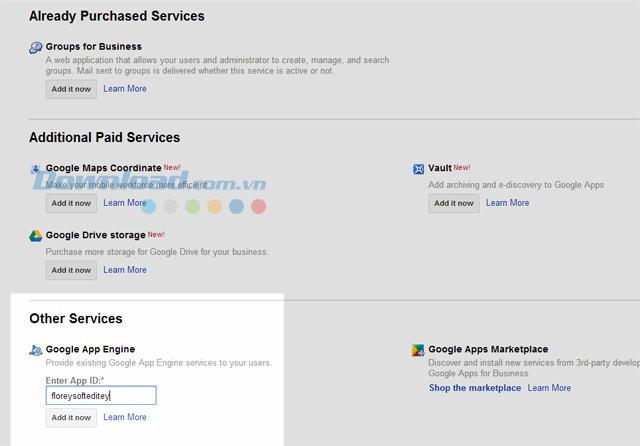640x446 pixels.
Task: Add Google Drive storage now
Action: pyautogui.click(x=71, y=270)
